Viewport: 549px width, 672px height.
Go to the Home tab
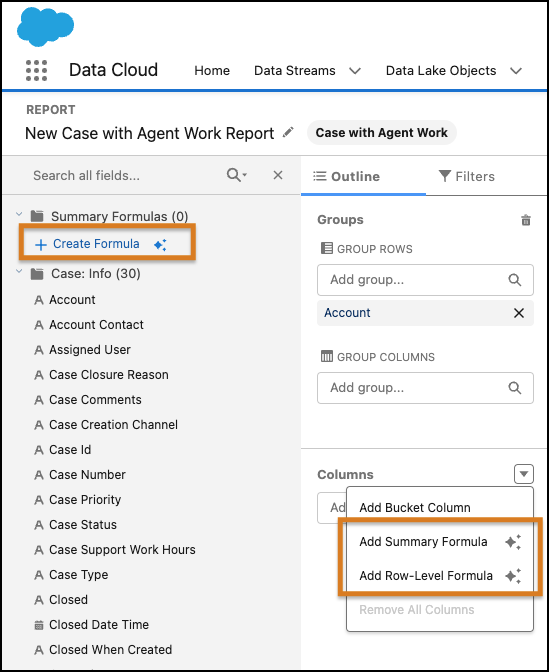pos(212,70)
